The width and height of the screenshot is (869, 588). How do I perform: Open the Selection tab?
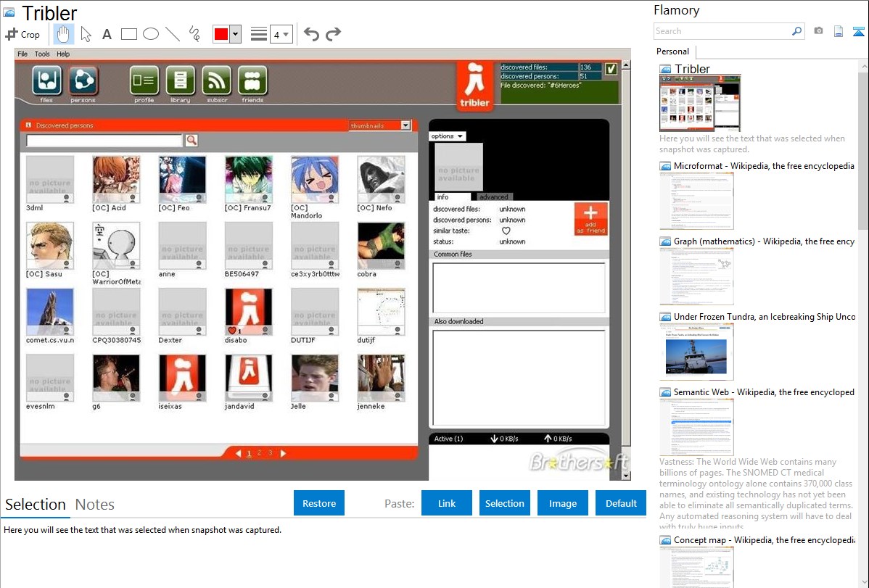[36, 505]
